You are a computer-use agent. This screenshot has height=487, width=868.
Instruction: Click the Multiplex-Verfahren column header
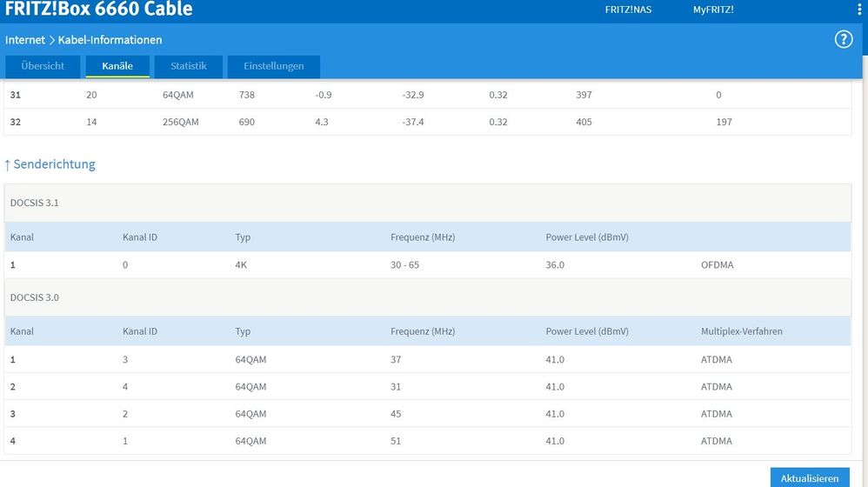pyautogui.click(x=741, y=331)
